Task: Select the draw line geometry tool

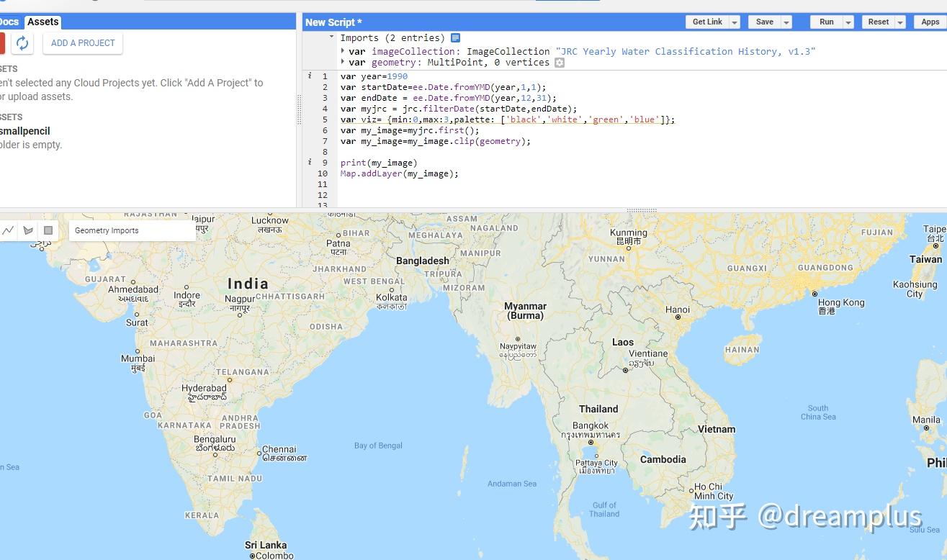Action: pyautogui.click(x=9, y=230)
